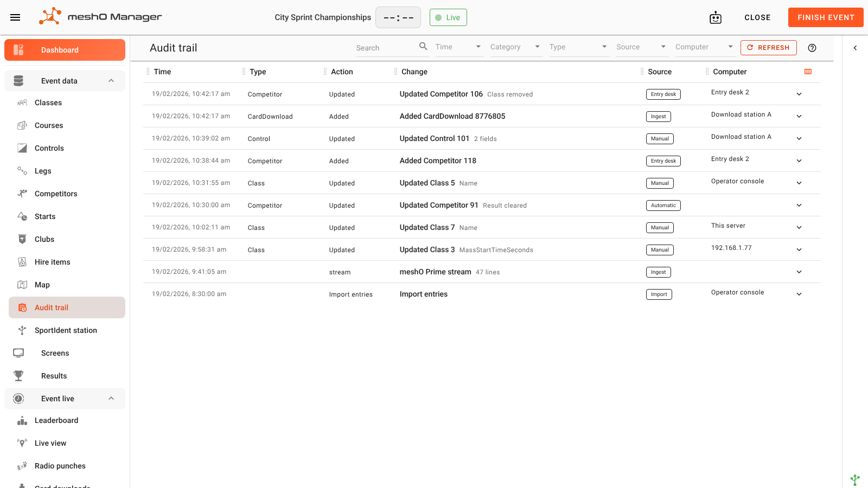Image resolution: width=868 pixels, height=488 pixels.
Task: Click the Finish Event button
Action: click(x=826, y=17)
